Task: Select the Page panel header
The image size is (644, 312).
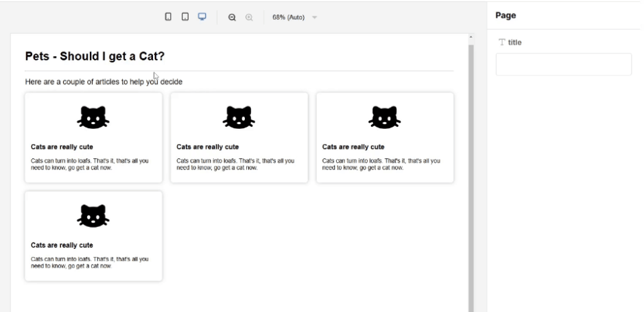Action: coord(505,16)
